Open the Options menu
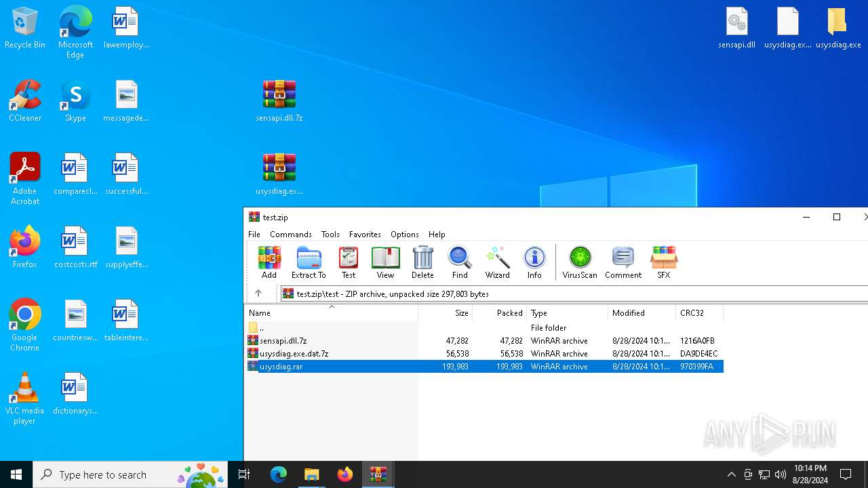Viewport: 868px width, 488px height. pos(405,235)
